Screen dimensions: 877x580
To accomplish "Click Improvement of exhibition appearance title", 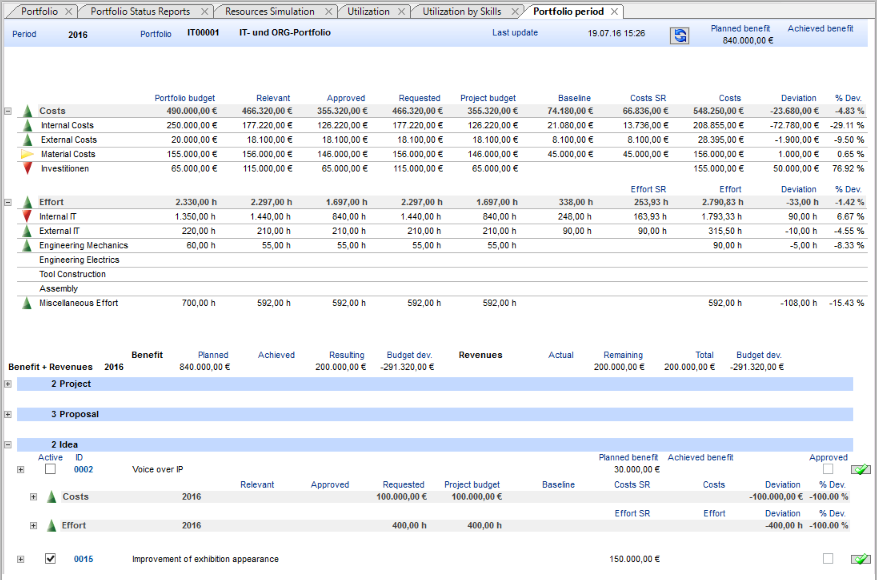I will click(205, 559).
